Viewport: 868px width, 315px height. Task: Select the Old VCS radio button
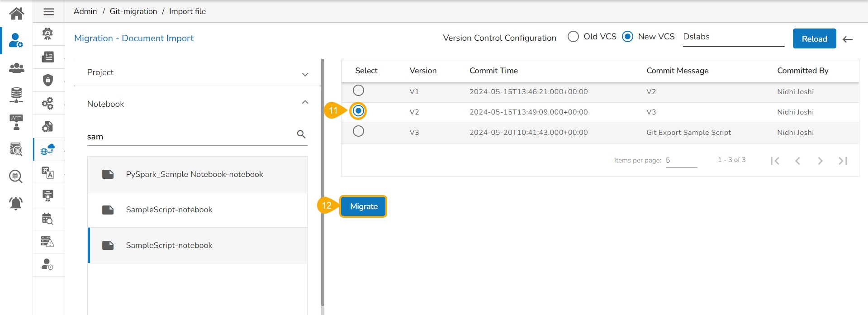573,37
